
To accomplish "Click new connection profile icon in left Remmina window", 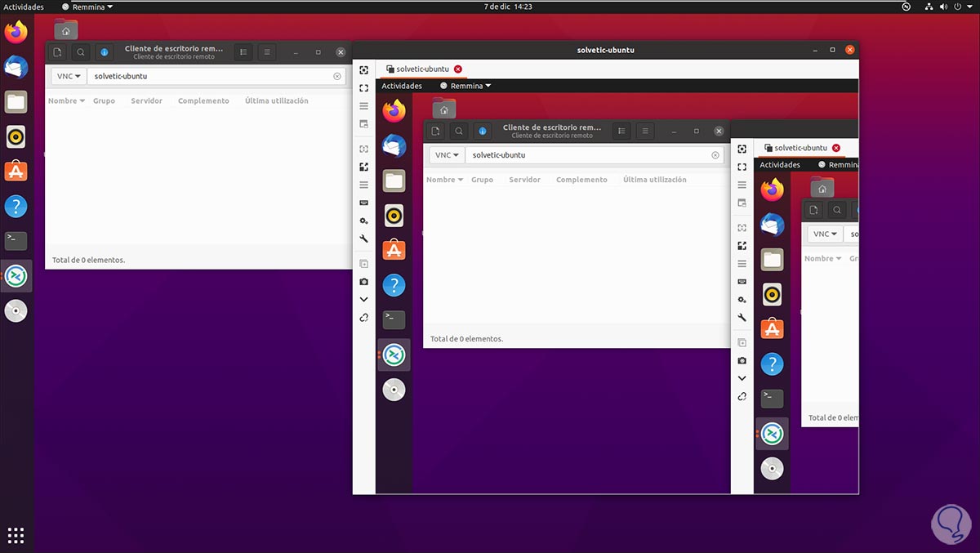I will 56,52.
